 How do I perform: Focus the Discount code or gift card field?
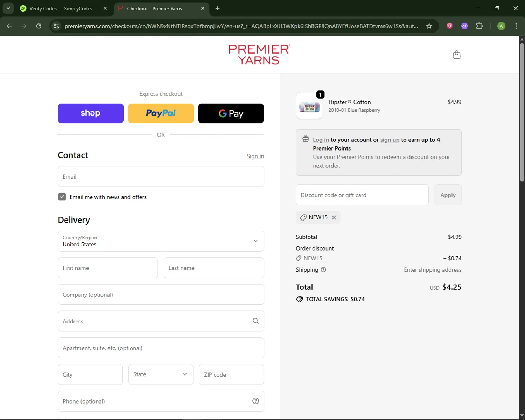tap(362, 195)
